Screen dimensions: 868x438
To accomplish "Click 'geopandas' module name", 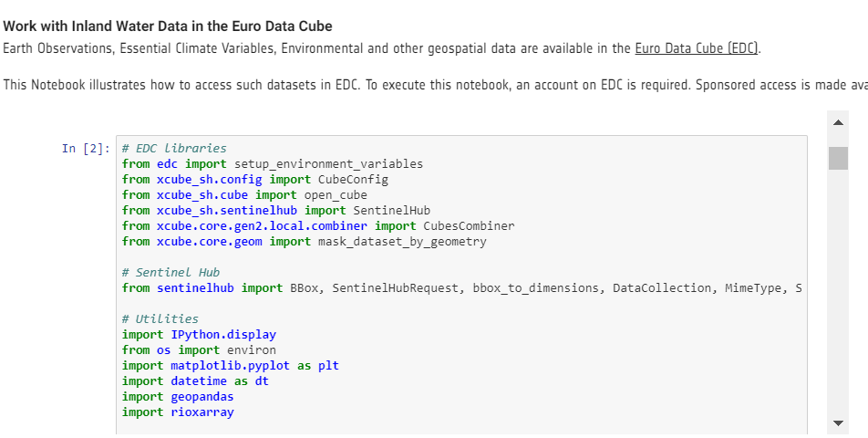I will click(x=202, y=396).
